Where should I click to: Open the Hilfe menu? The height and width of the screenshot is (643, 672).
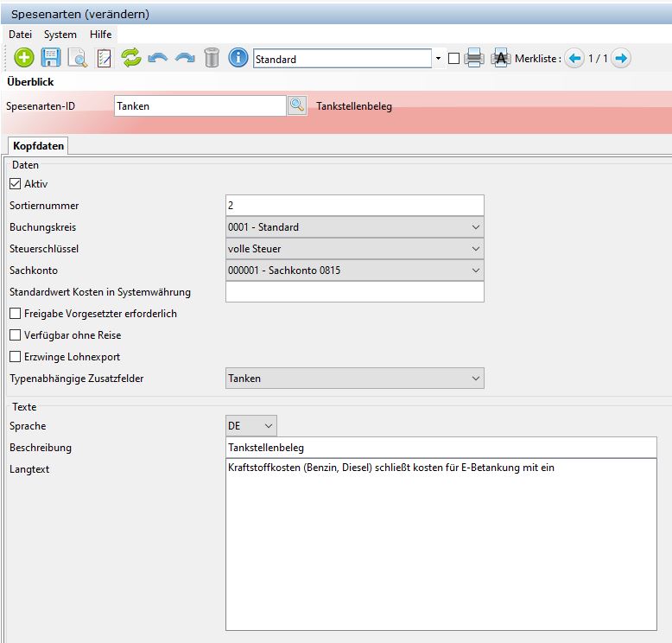coord(101,35)
